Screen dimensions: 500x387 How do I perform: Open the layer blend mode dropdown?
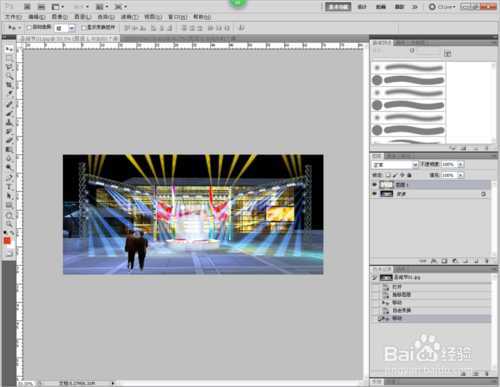pyautogui.click(x=395, y=165)
